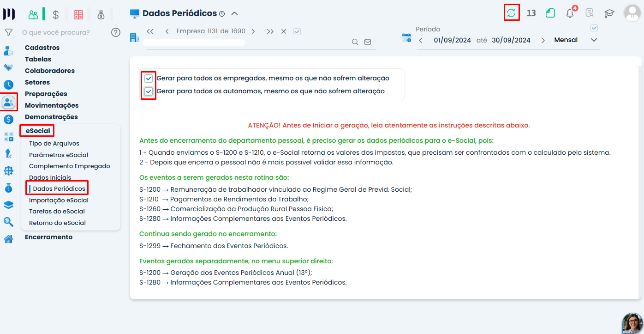This screenshot has width=644, height=334.
Task: Open the notifications bell
Action: click(570, 13)
